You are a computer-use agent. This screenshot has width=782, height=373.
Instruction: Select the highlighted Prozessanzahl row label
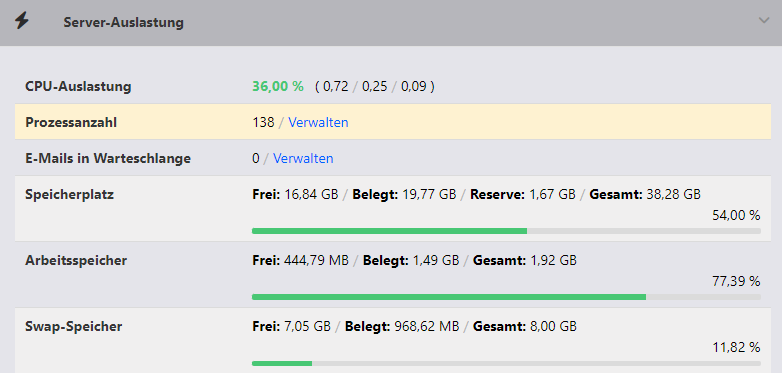click(71, 122)
